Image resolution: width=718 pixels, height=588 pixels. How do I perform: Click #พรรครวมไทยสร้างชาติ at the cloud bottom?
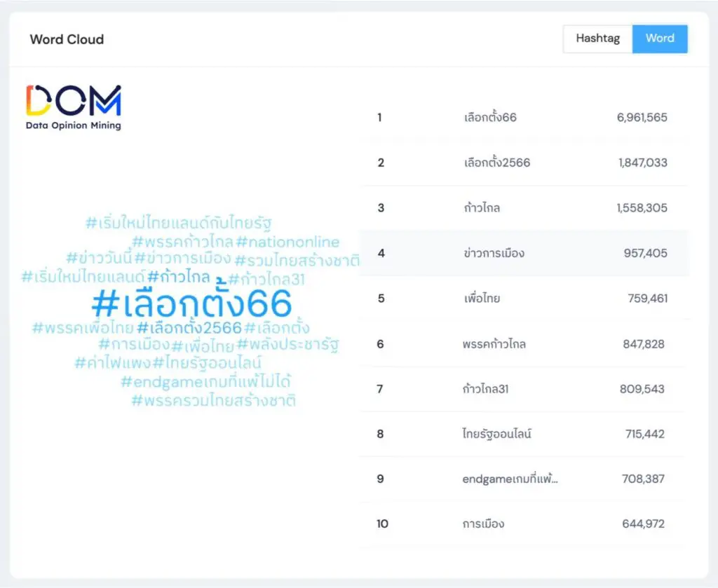pyautogui.click(x=213, y=401)
